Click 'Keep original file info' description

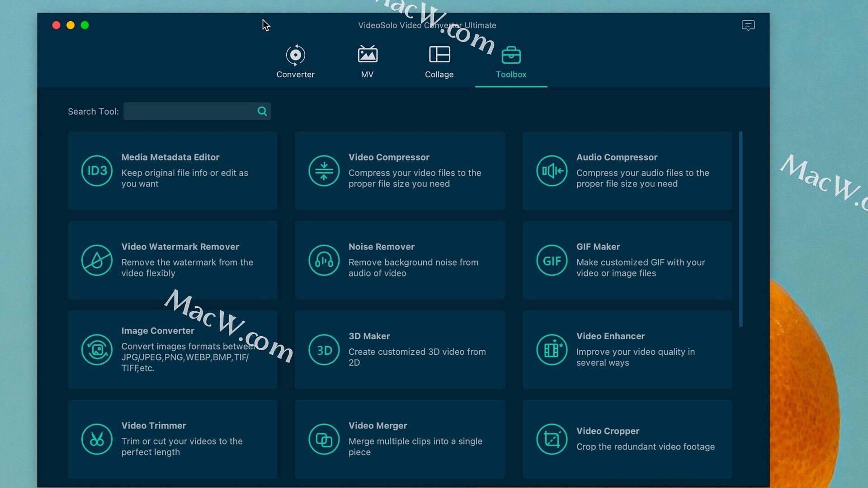(184, 178)
